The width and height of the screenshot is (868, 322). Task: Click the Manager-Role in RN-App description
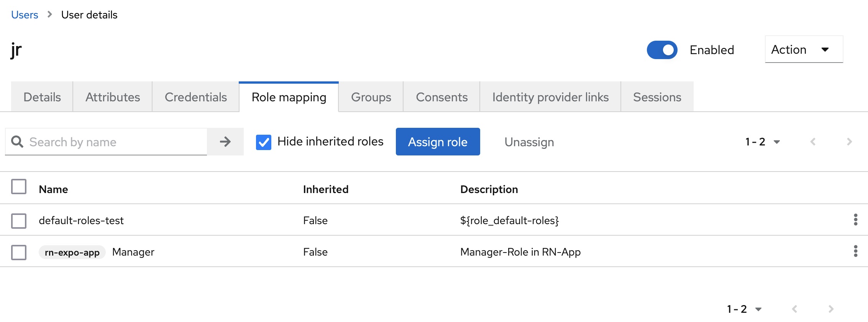click(520, 252)
